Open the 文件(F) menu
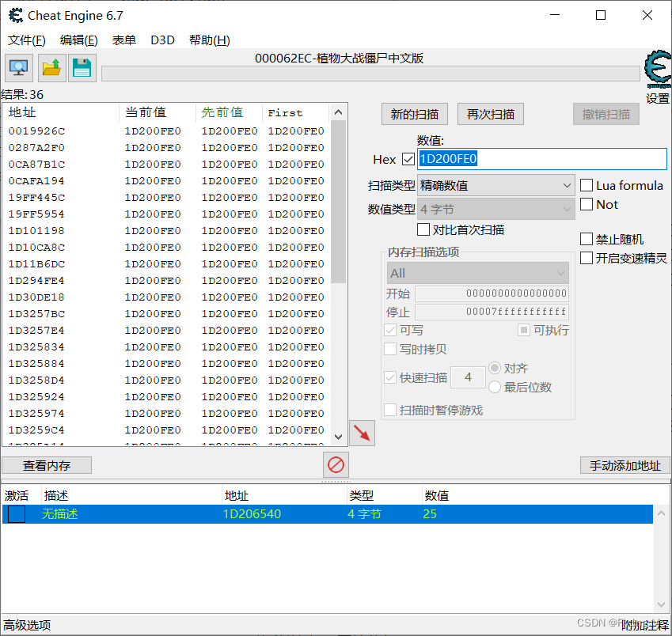 pyautogui.click(x=26, y=40)
